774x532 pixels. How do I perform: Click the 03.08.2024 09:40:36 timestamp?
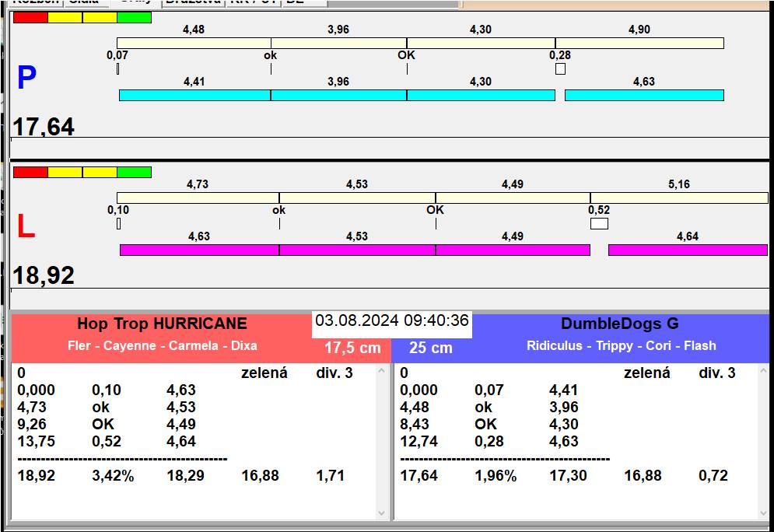pos(392,320)
